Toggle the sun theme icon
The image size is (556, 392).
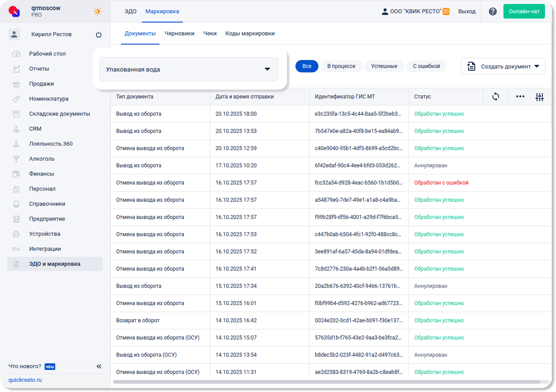click(98, 11)
